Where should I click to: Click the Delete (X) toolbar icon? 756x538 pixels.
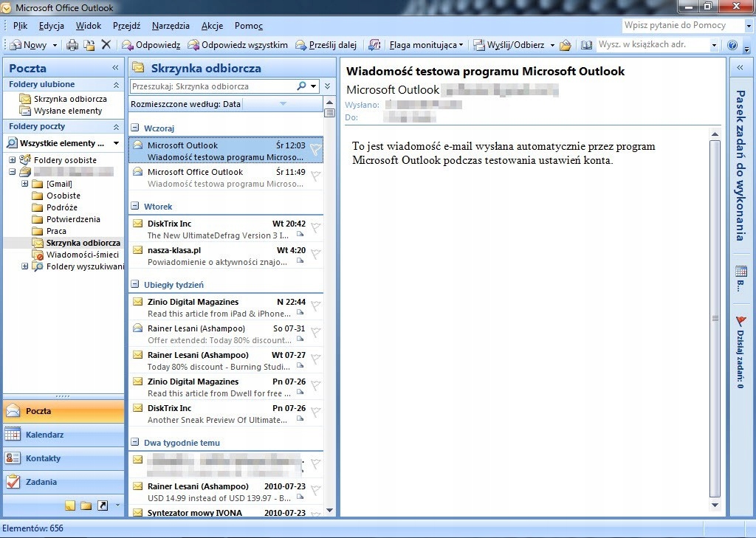pyautogui.click(x=106, y=45)
